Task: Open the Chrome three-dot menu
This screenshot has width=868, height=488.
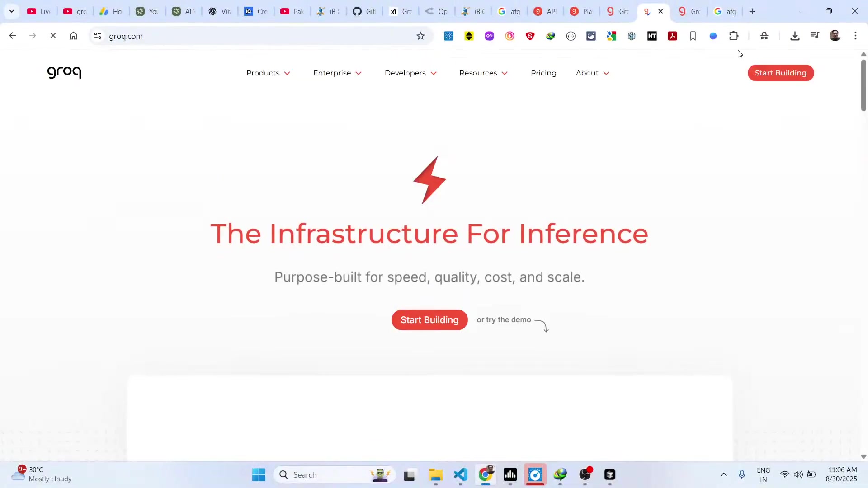Action: (855, 36)
